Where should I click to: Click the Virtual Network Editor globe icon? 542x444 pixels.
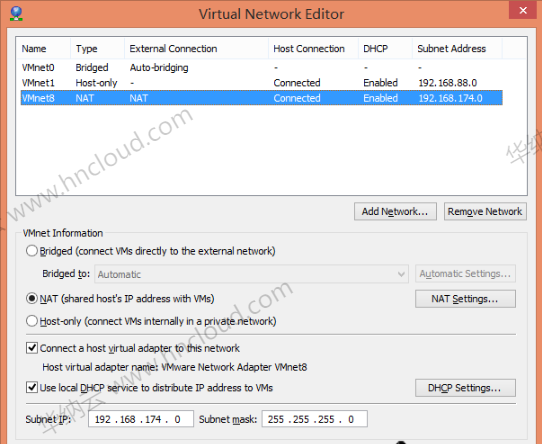(16, 13)
